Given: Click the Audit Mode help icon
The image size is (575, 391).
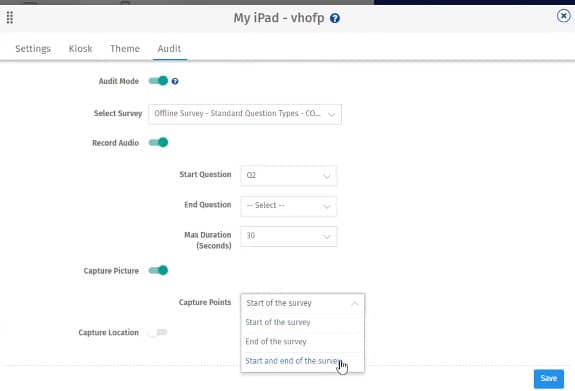Looking at the screenshot, I should 175,81.
